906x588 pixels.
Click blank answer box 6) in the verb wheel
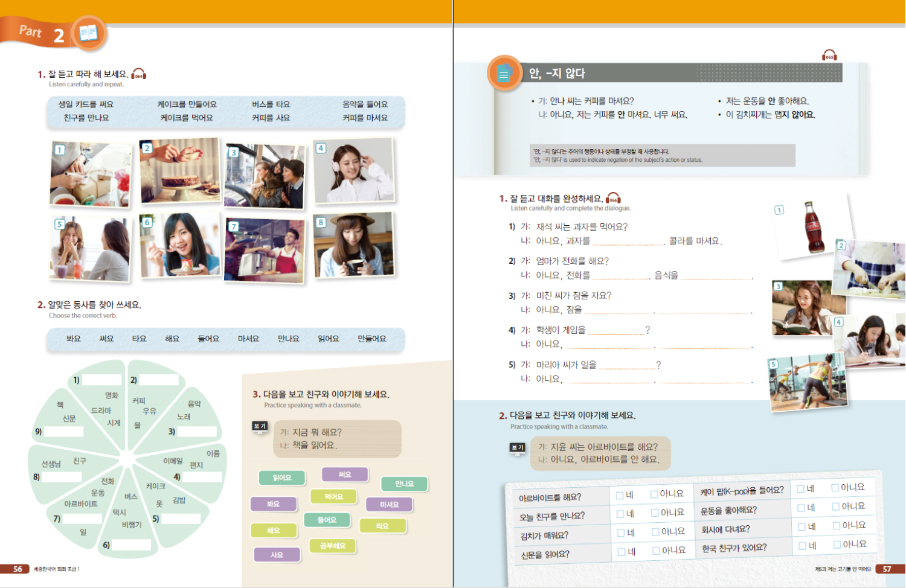(x=131, y=545)
